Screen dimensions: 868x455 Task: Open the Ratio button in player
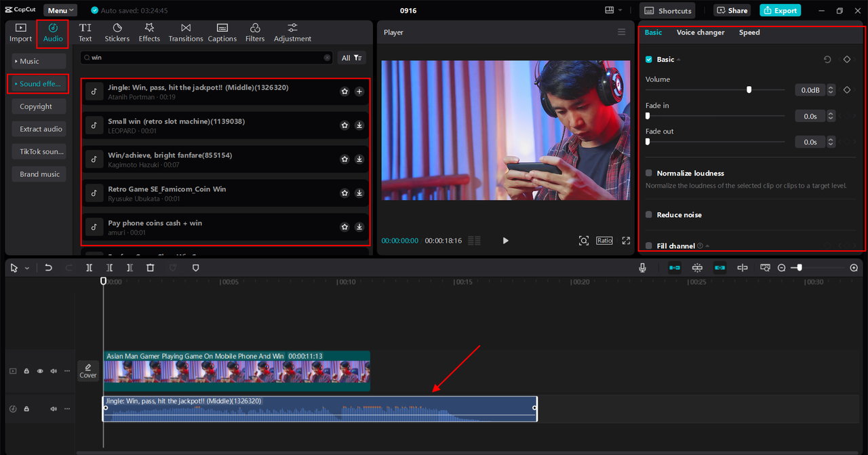click(x=604, y=241)
